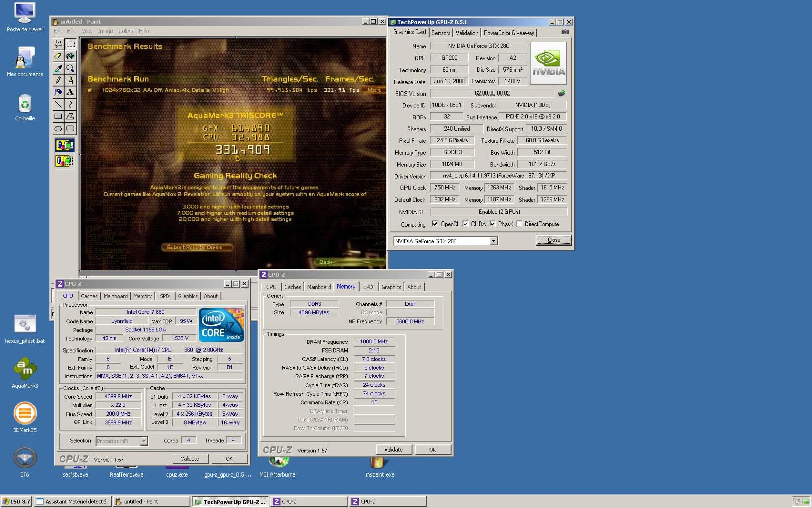
Task: Switch to Mainboard tab in left CPU-Z window
Action: 116,296
